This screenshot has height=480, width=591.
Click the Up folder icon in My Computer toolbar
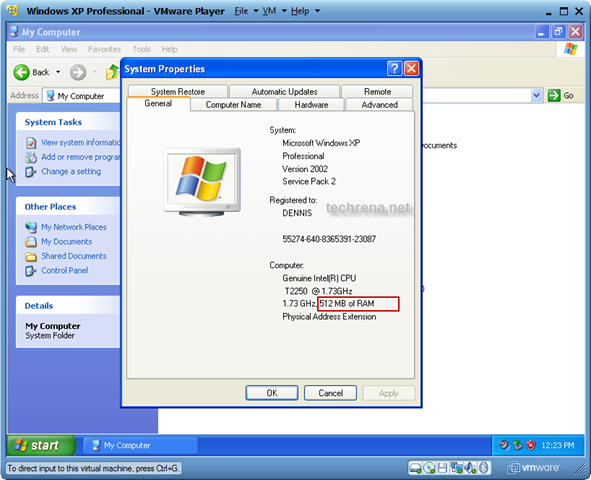coord(112,72)
